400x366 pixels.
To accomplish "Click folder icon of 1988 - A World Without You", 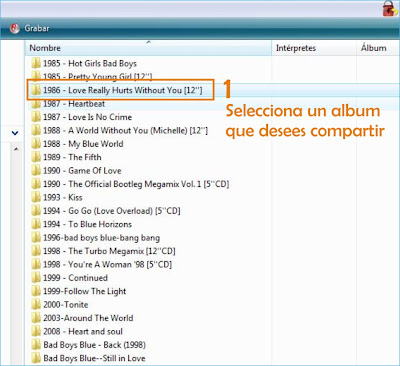I will 36,130.
